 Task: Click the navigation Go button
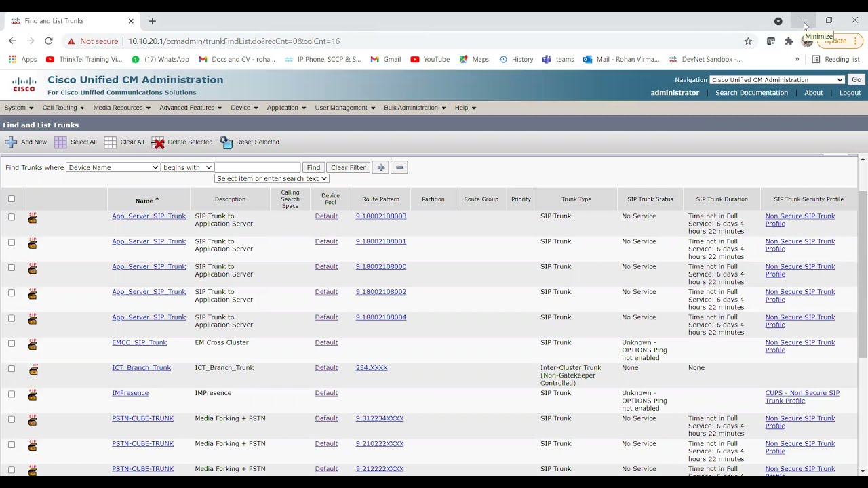pyautogui.click(x=856, y=80)
